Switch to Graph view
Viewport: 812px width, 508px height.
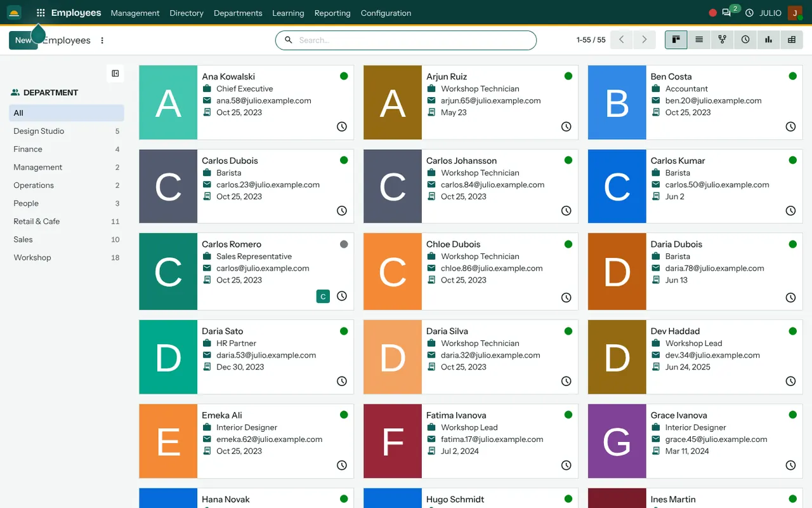(x=768, y=39)
